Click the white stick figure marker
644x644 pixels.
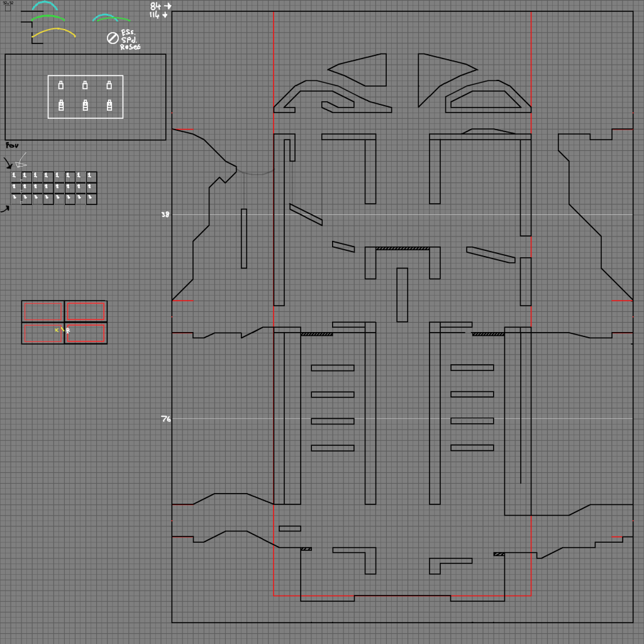coord(68,330)
